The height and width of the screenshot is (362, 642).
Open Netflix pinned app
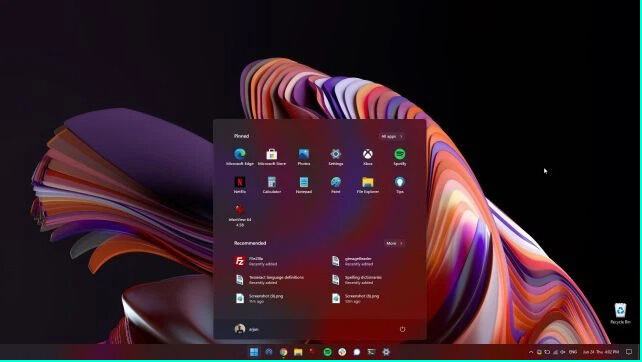[x=240, y=185]
